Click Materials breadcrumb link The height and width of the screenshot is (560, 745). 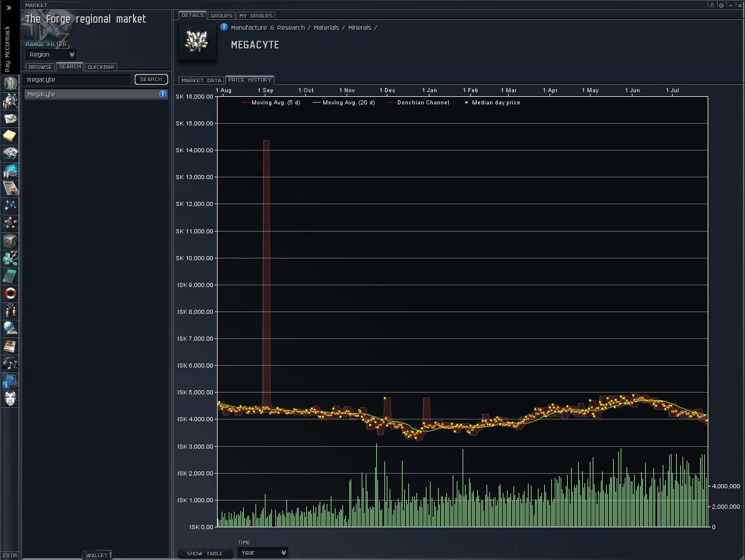click(326, 27)
